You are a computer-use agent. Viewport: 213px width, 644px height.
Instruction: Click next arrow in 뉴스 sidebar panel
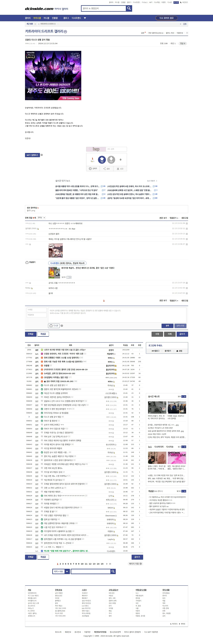pos(185,447)
